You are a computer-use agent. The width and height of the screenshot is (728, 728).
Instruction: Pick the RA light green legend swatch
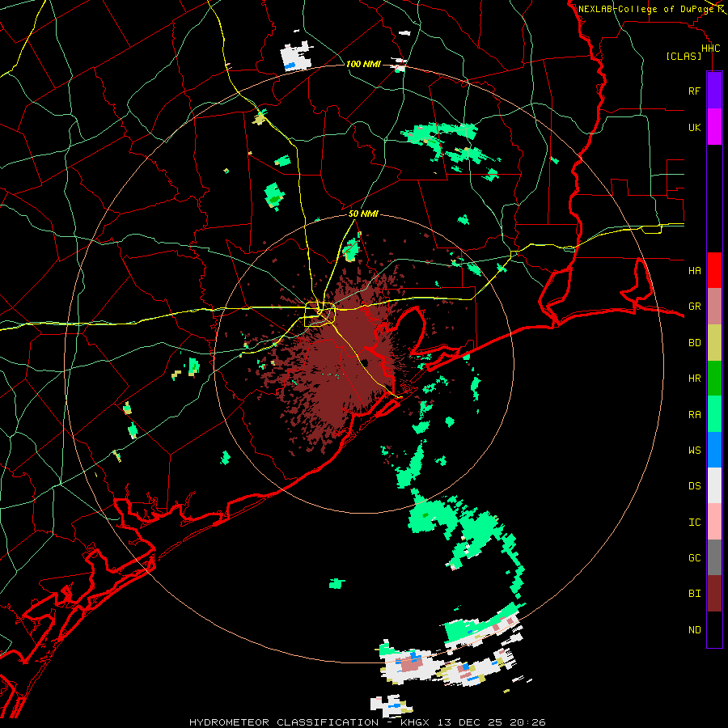point(714,414)
